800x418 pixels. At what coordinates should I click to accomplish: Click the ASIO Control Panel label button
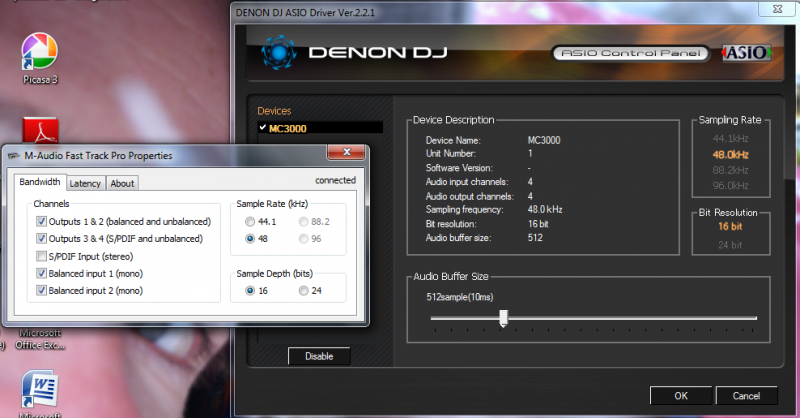click(631, 53)
